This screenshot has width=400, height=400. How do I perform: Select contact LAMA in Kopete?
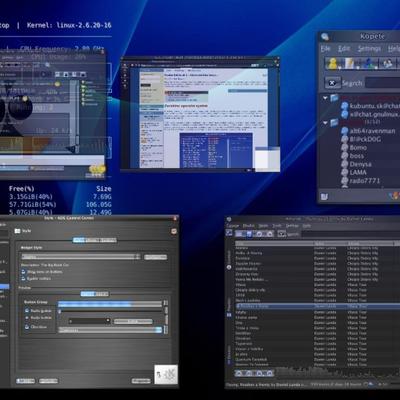click(x=354, y=172)
